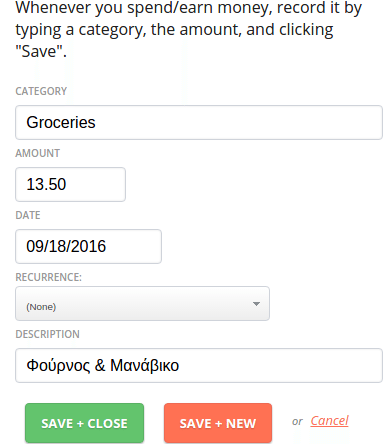The width and height of the screenshot is (383, 444).
Task: Click the Recurrence dropdown arrow
Action: 256,304
